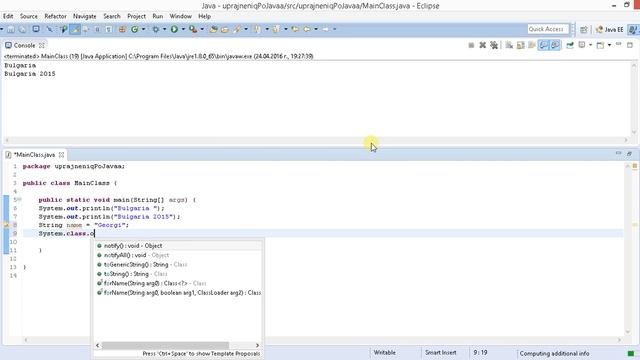Close the MainClass.java editor tab

tap(61, 155)
